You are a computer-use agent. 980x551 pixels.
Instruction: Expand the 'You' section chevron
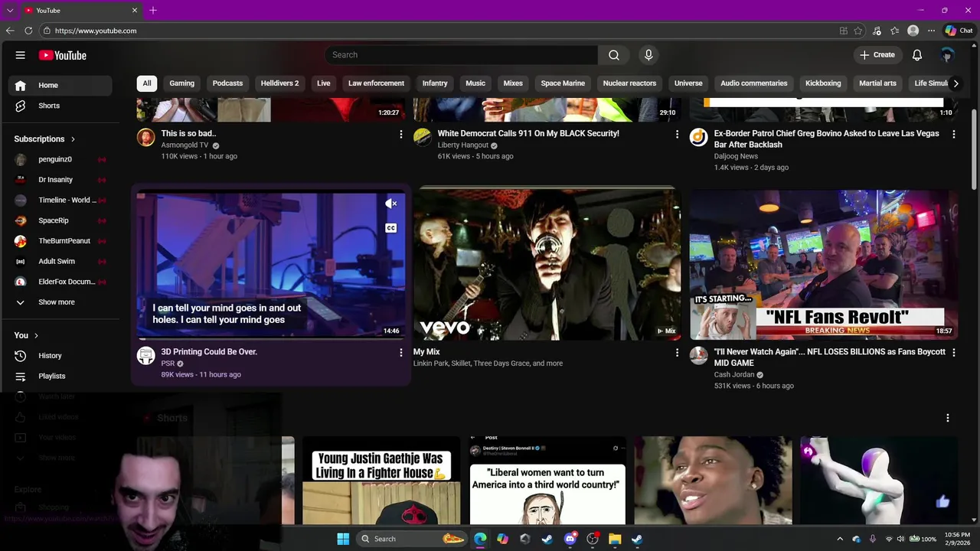point(36,336)
